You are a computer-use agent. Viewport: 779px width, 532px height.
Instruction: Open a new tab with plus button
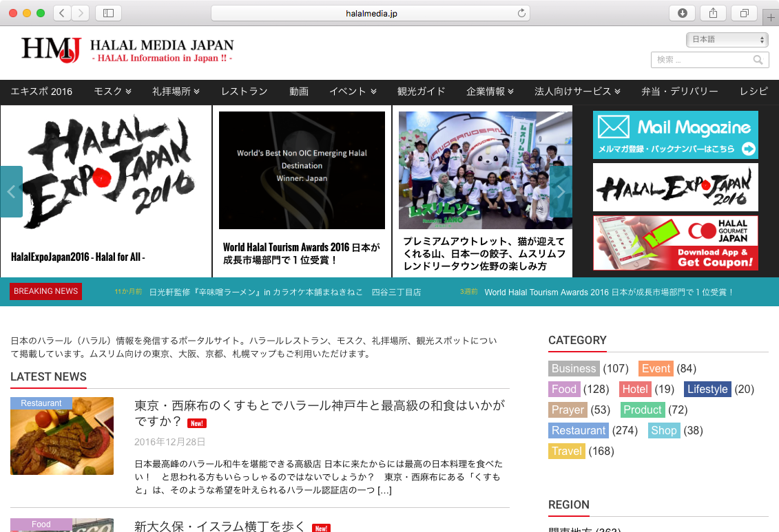(x=771, y=17)
